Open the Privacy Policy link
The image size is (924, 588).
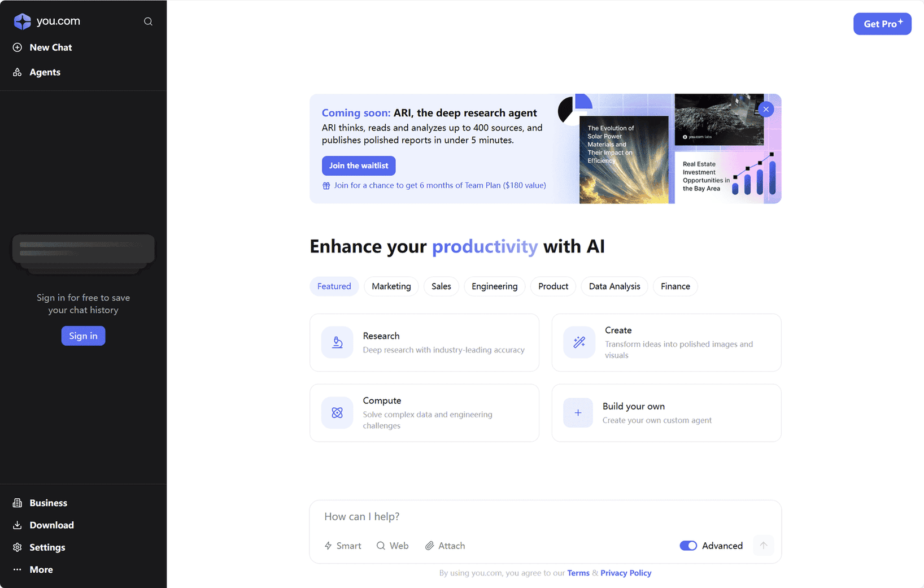pyautogui.click(x=625, y=573)
